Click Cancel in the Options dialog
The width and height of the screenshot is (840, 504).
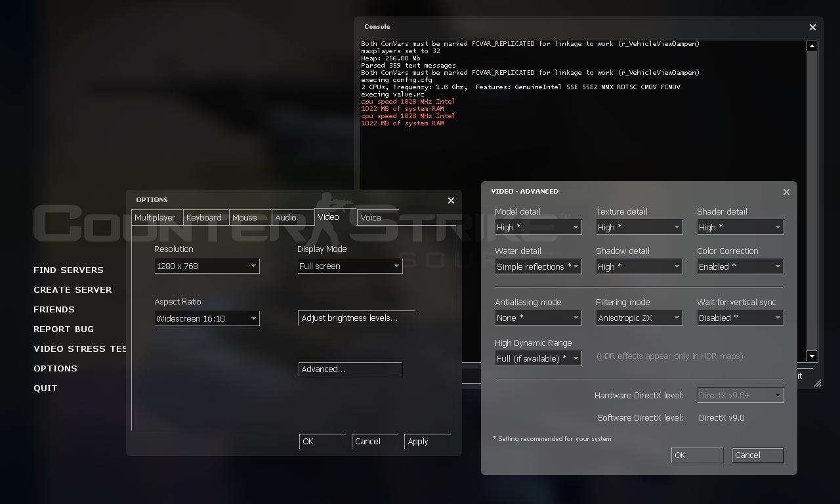(x=375, y=442)
